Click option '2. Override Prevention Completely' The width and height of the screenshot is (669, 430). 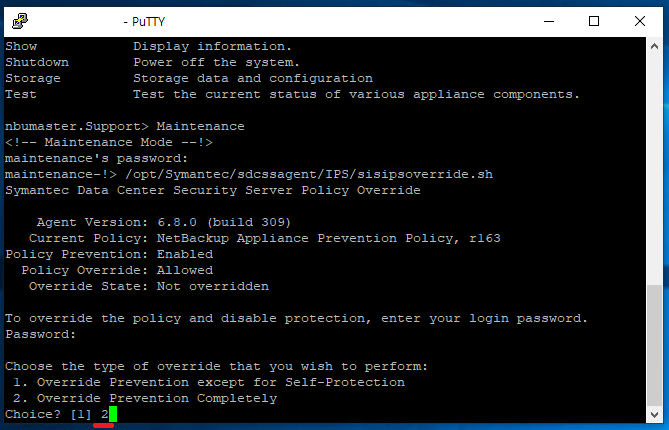tap(145, 398)
